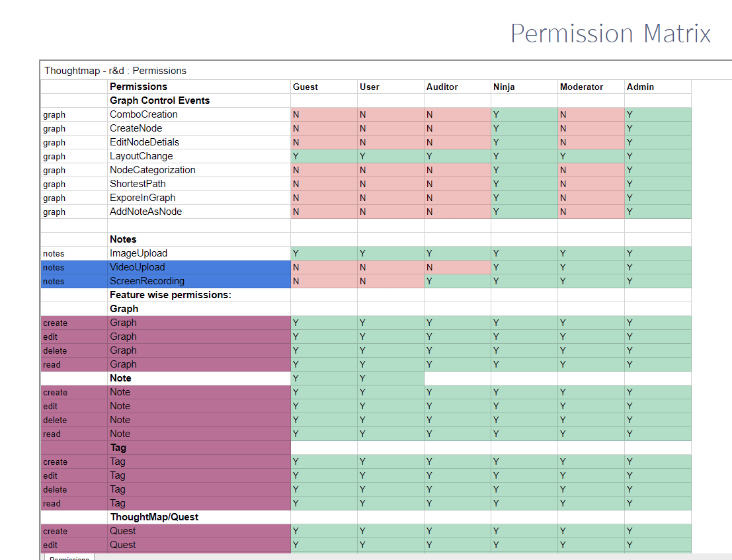Select the ImageUpload cell

199,253
